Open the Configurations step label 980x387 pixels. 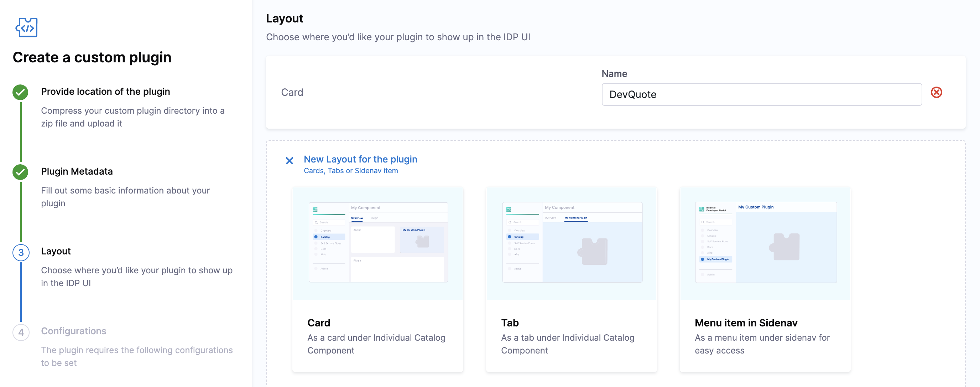(x=73, y=331)
